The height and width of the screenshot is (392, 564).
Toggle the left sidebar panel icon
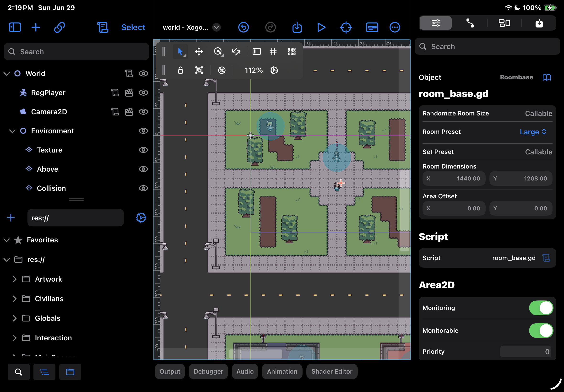click(x=15, y=27)
